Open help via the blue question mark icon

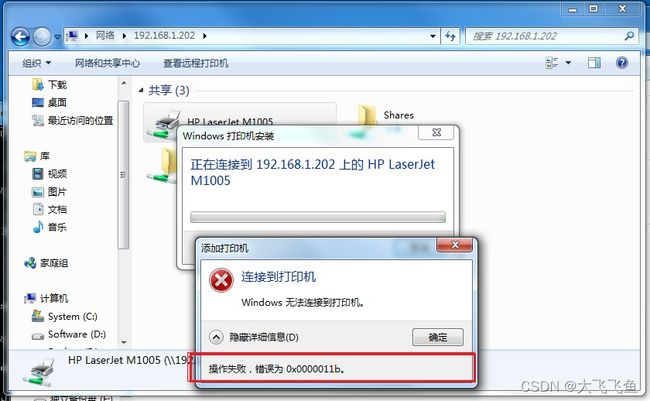click(x=622, y=63)
